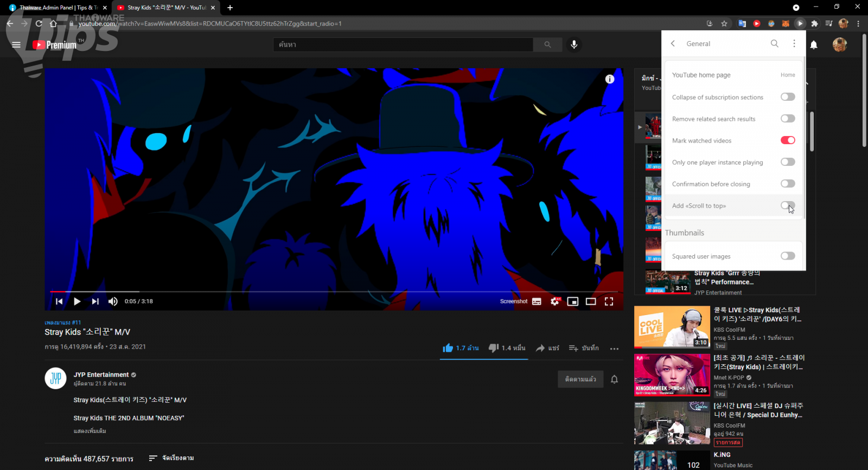This screenshot has width=868, height=470.
Task: Enable the Confirmation before closing toggle
Action: tap(788, 184)
